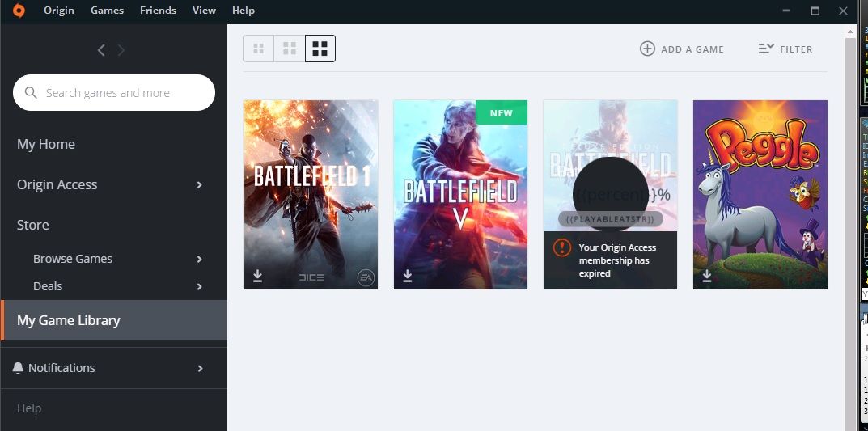Select My Game Library

pyautogui.click(x=114, y=320)
